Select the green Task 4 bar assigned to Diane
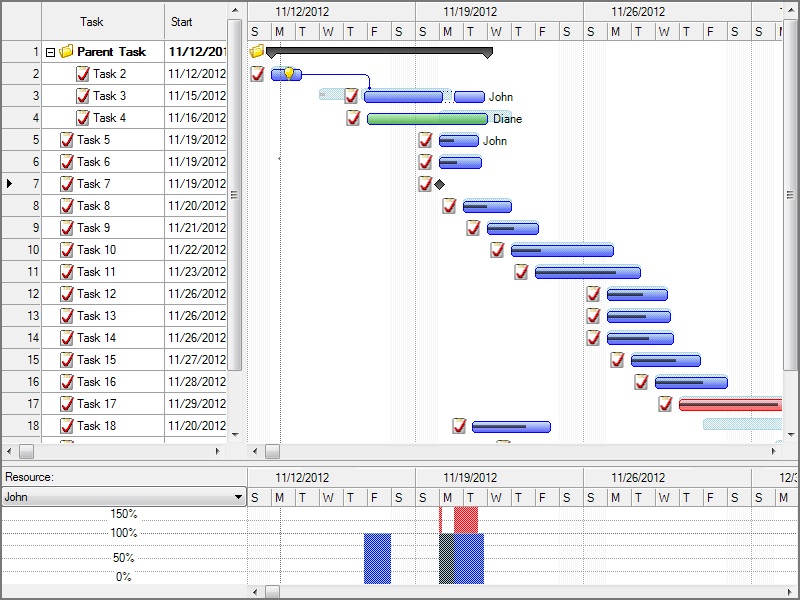This screenshot has width=800, height=600. pos(428,119)
